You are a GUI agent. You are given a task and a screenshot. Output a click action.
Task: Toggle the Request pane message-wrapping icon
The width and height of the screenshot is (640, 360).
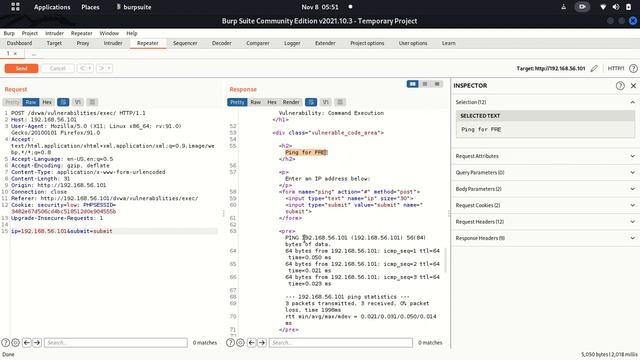63,102
